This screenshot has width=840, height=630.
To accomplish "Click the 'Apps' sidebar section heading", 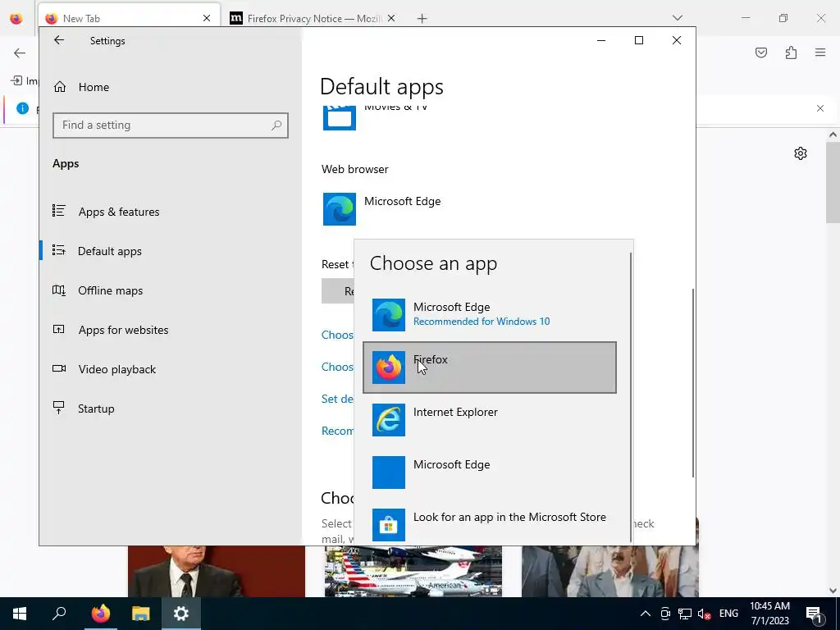I will (x=66, y=163).
